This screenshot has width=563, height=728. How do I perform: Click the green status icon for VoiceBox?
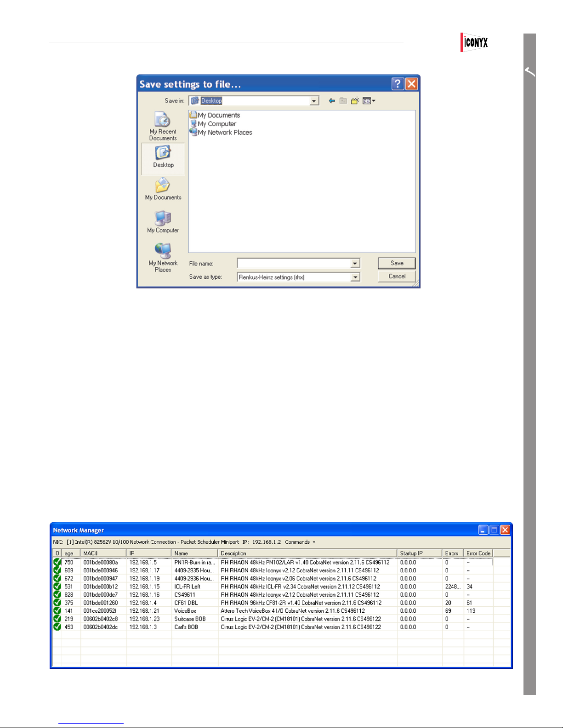(57, 610)
